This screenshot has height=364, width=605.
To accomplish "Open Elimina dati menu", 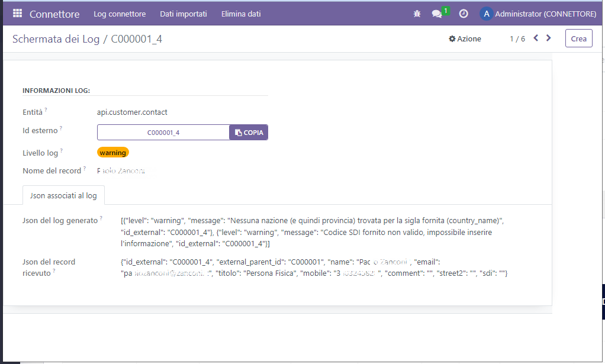I will tap(241, 14).
